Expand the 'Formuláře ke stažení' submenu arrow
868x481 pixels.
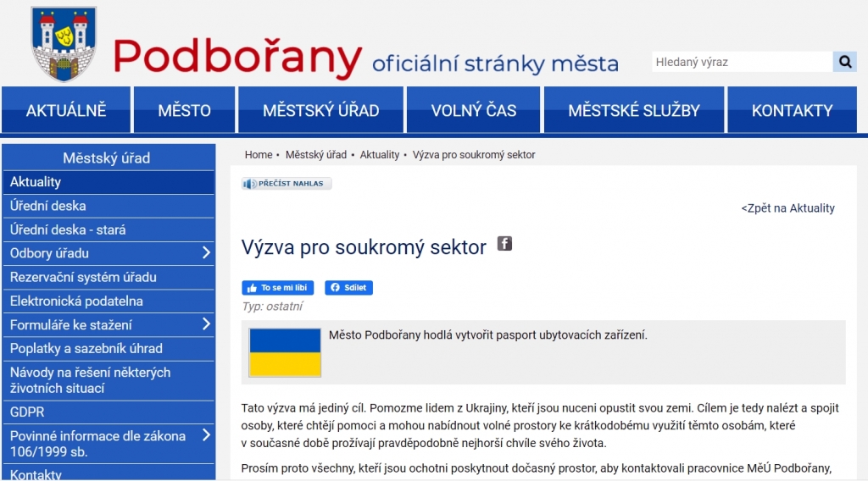206,324
